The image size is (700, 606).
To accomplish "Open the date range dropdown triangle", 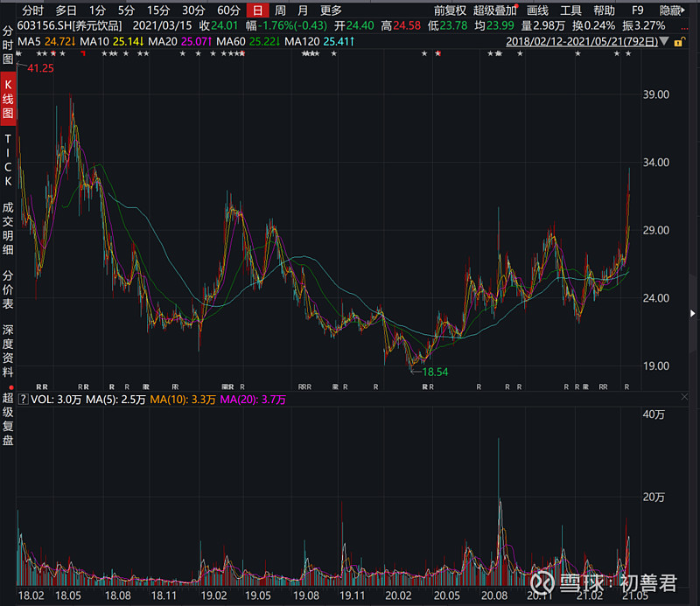I will tap(664, 42).
